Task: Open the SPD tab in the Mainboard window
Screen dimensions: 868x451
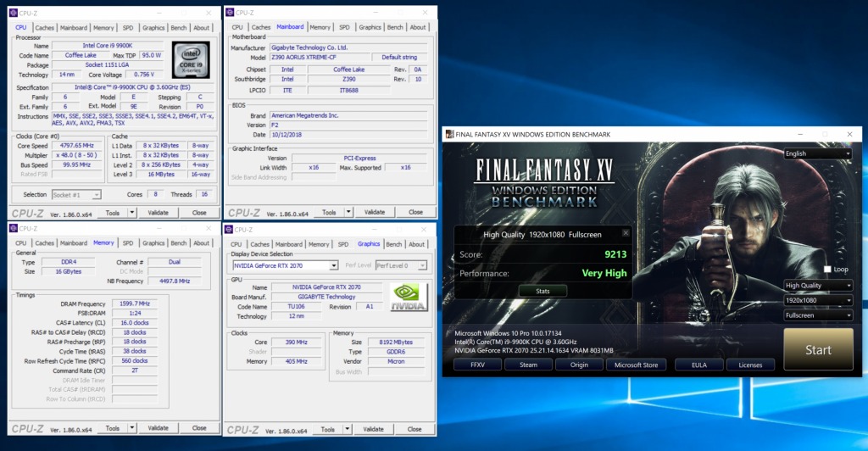Action: coord(344,27)
